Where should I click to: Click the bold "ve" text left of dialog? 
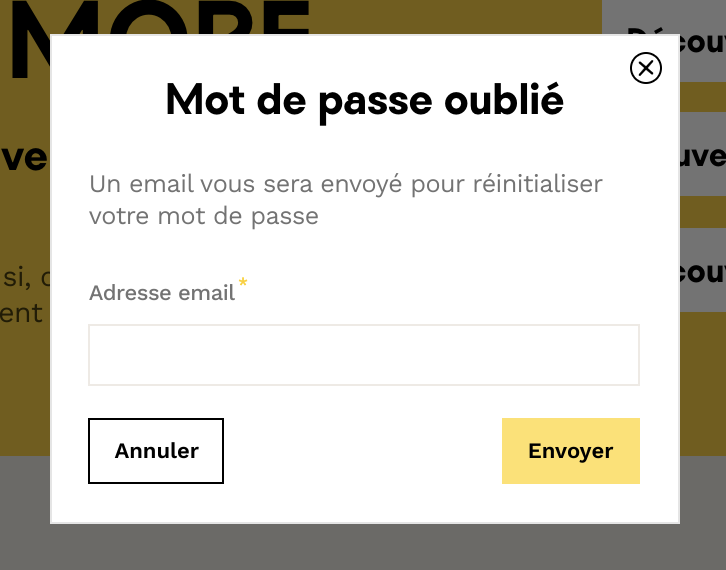pos(24,158)
